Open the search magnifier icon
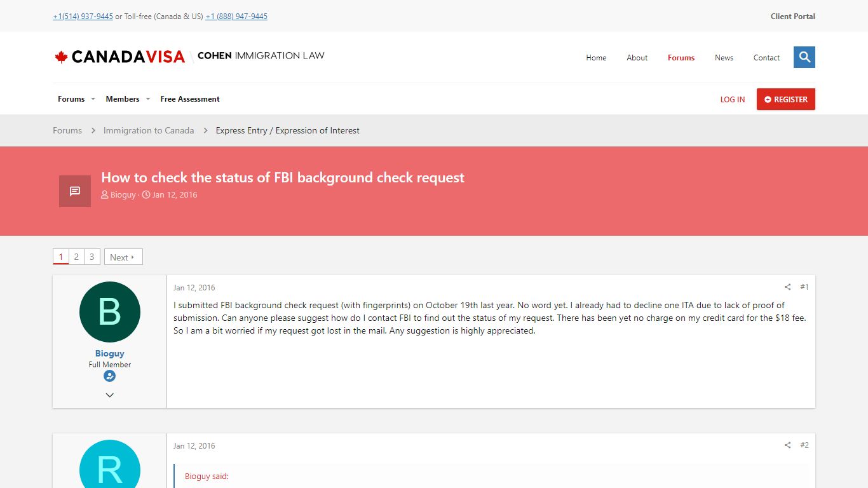The width and height of the screenshot is (868, 488). click(804, 57)
